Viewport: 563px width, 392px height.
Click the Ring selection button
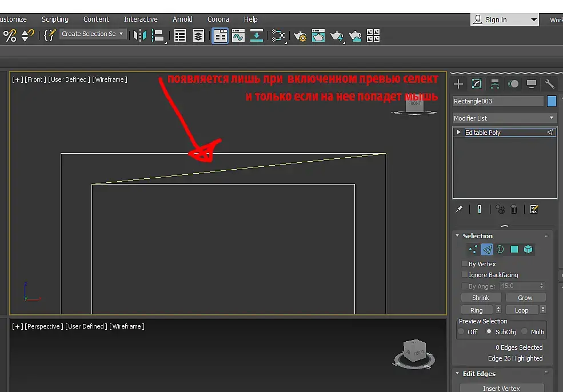point(477,310)
